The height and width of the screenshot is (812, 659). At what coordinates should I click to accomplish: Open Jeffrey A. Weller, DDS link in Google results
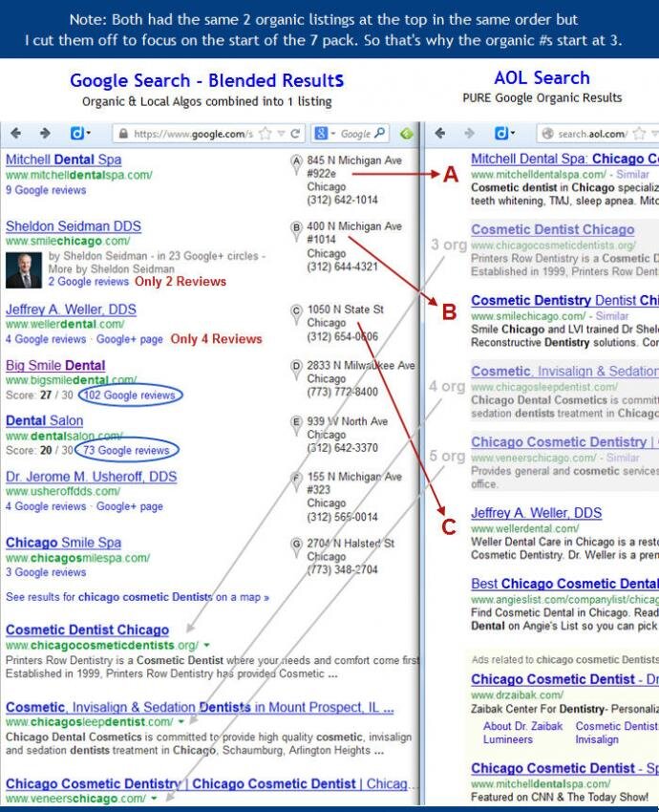(x=71, y=310)
